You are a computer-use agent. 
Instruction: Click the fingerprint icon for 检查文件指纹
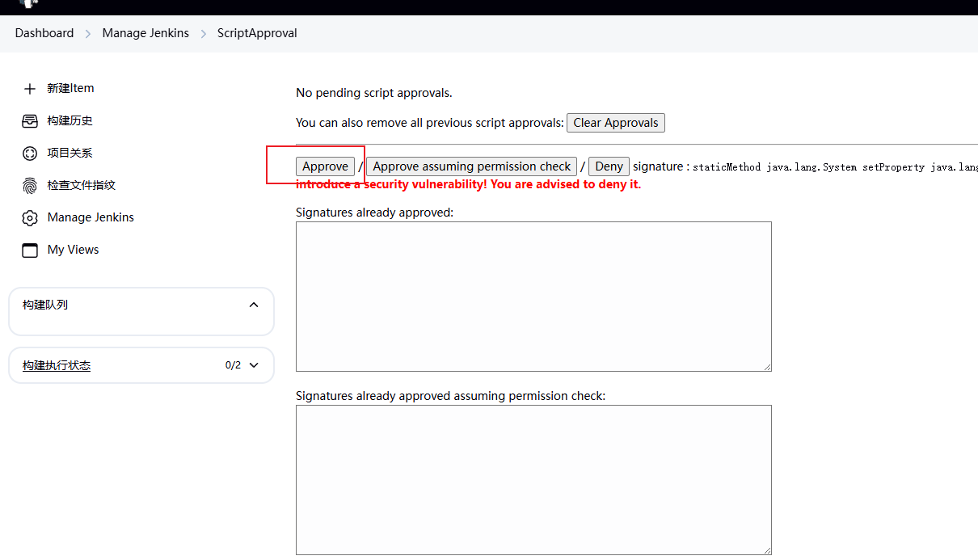coord(30,186)
